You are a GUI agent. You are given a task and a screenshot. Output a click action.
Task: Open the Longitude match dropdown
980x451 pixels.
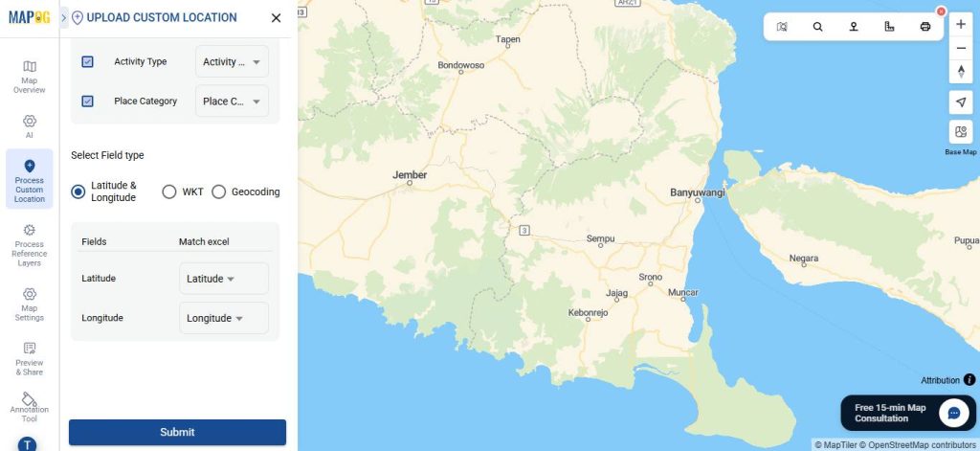(223, 318)
